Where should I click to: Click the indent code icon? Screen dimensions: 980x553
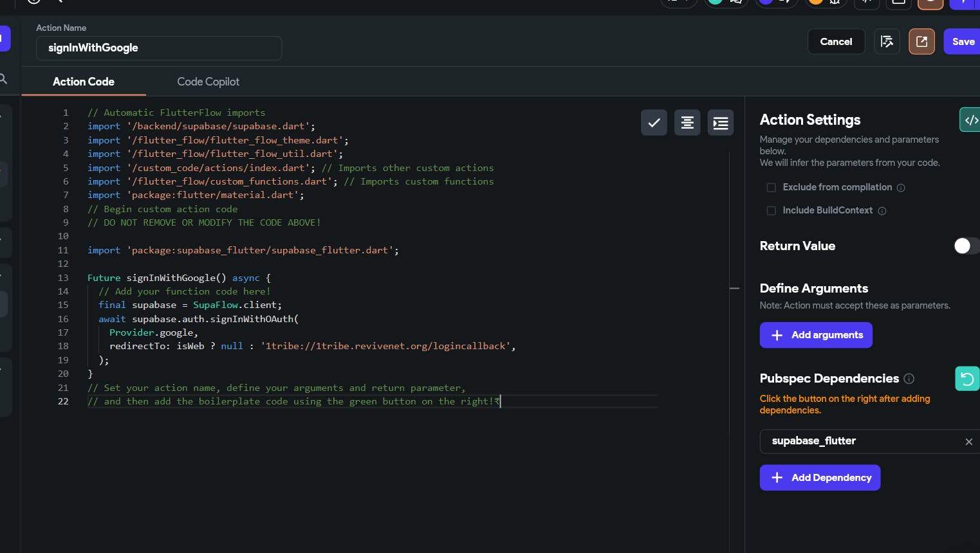[721, 123]
